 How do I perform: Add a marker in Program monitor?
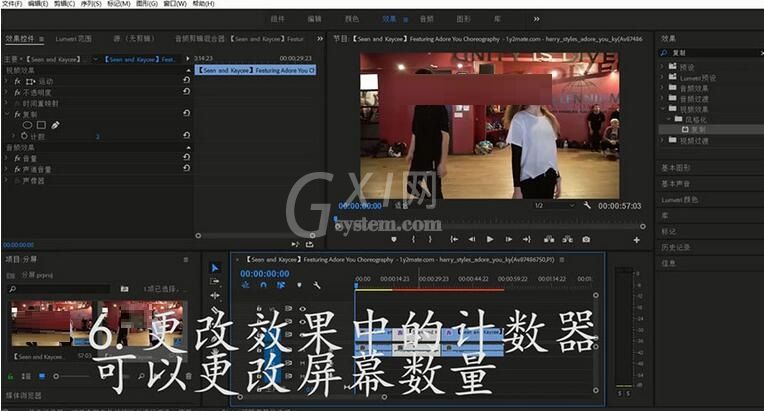click(394, 239)
